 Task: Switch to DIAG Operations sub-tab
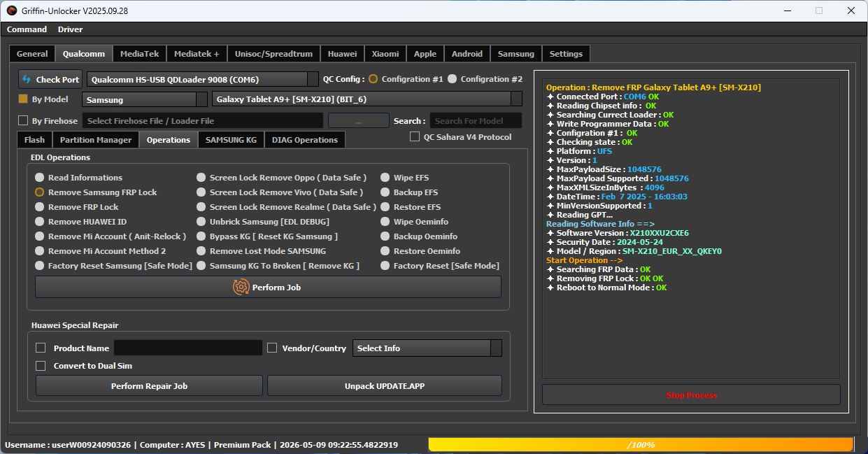coord(305,140)
